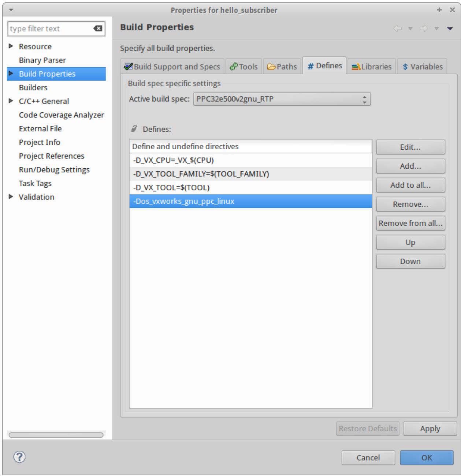Open the Tools tab
The height and width of the screenshot is (476, 461).
(244, 67)
